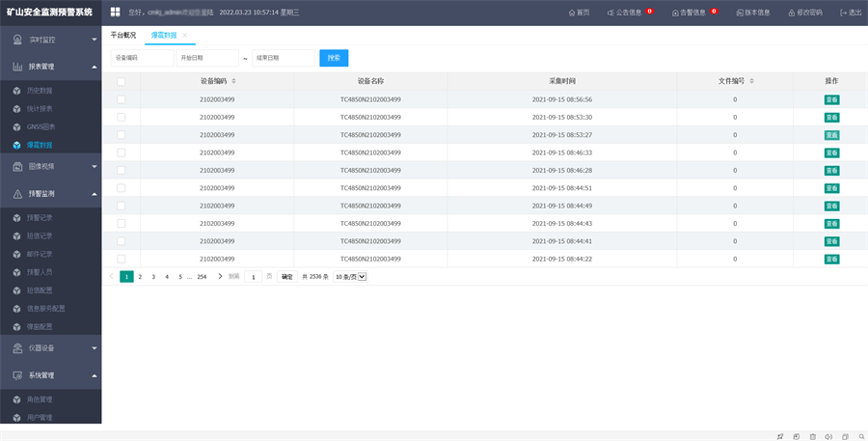Go to page 3 in pagination
The height and width of the screenshot is (441, 868).
coord(153,276)
